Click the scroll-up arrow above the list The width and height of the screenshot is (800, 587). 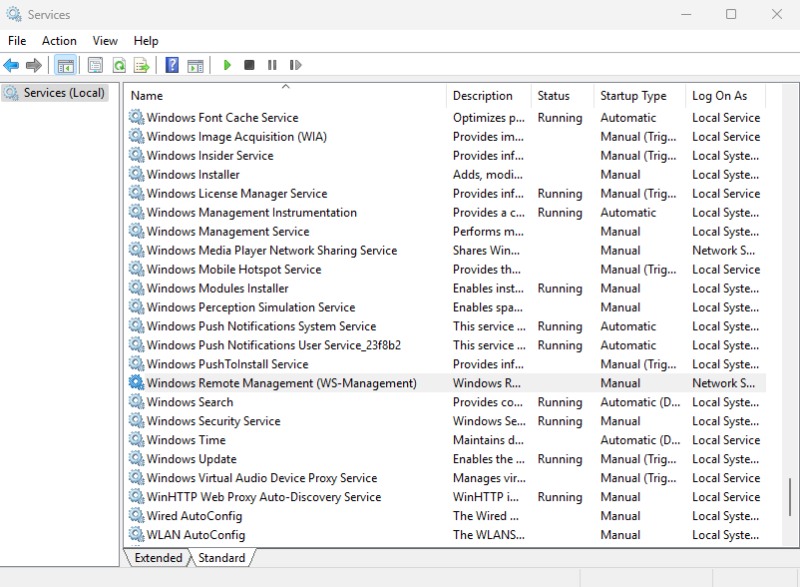[x=285, y=86]
